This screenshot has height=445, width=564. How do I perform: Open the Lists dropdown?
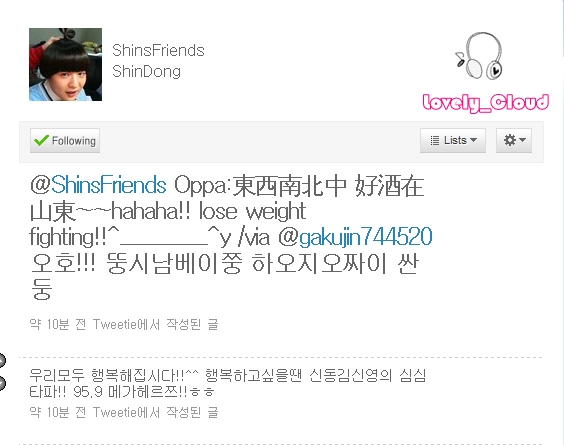[x=453, y=140]
